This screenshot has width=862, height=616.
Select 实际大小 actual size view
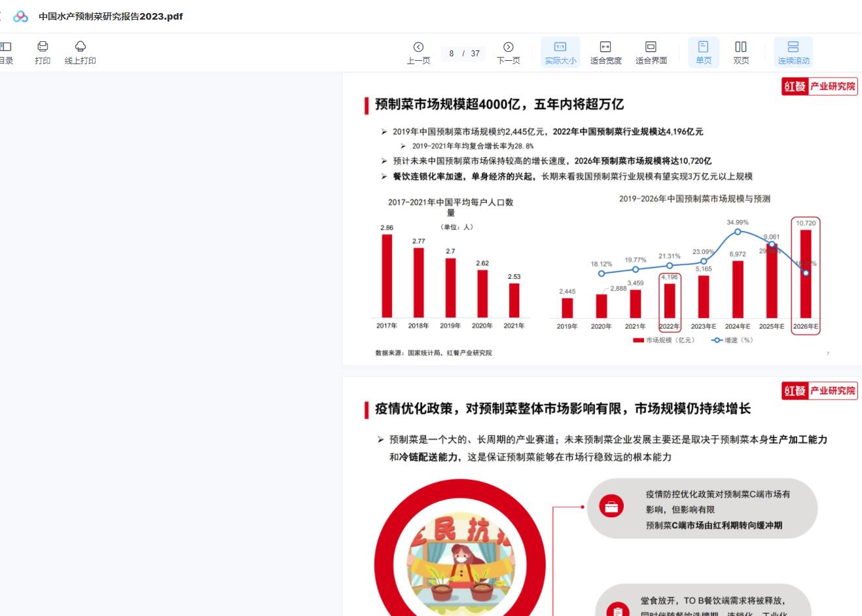(x=560, y=52)
